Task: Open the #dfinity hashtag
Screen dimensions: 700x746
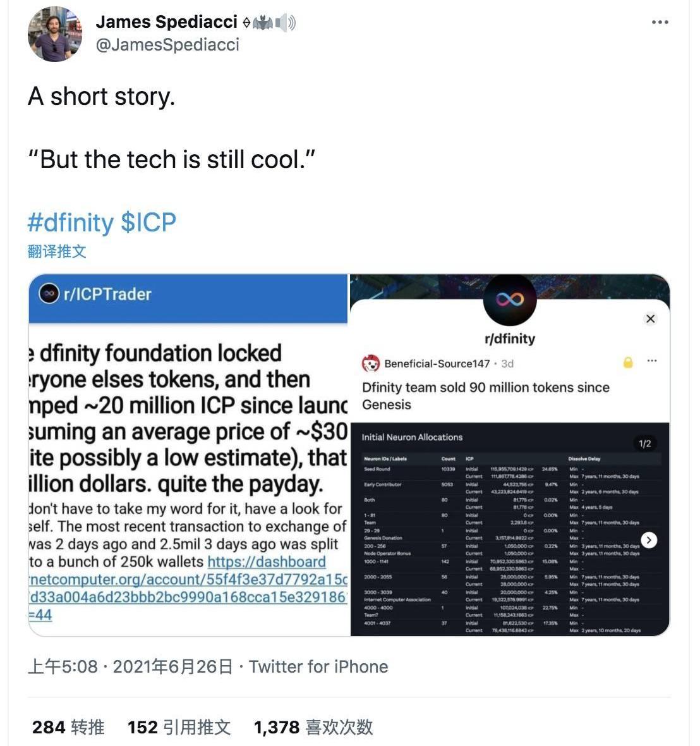Action: tap(71, 222)
